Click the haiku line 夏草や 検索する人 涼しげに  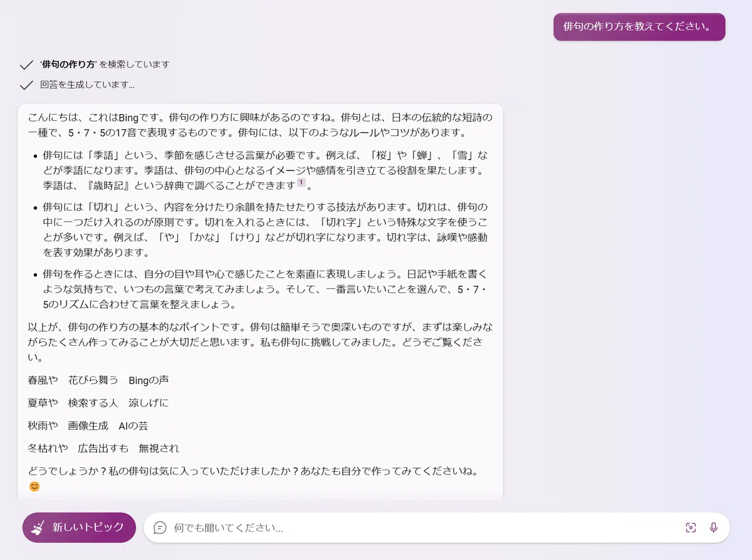click(x=98, y=403)
